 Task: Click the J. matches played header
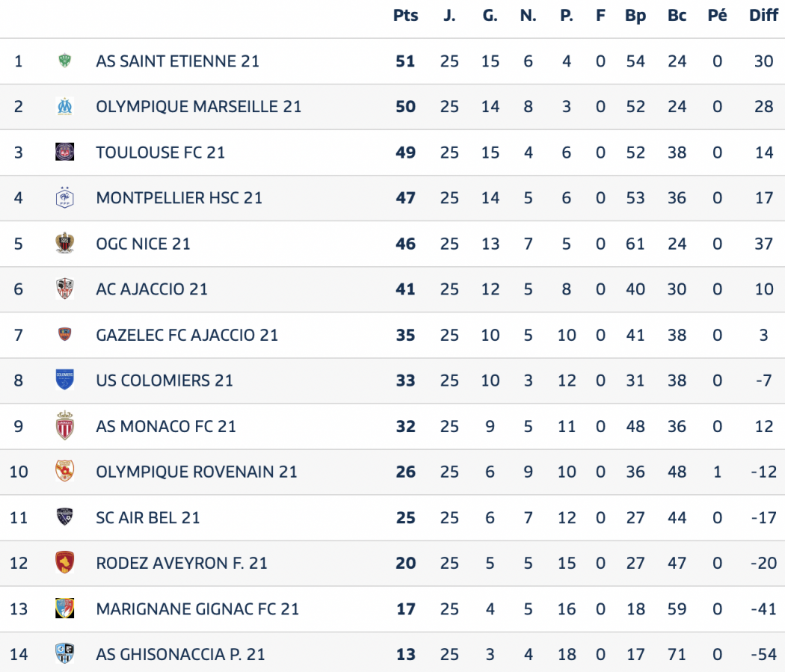point(449,16)
